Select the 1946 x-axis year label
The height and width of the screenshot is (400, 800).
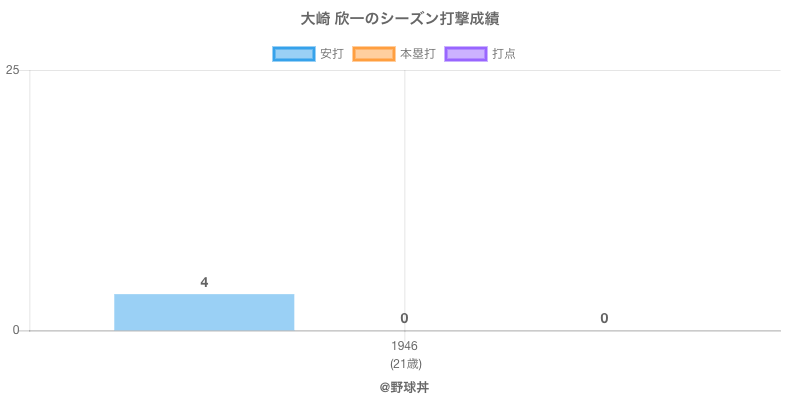(404, 346)
